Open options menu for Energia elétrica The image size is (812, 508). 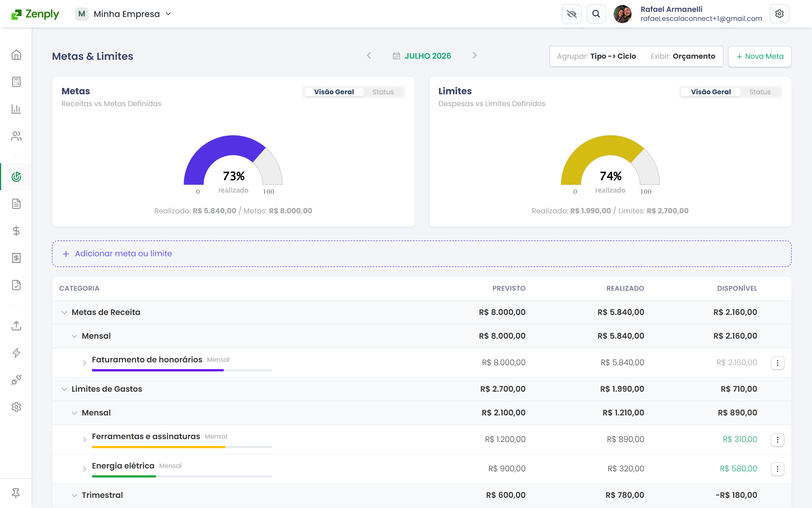click(x=777, y=469)
